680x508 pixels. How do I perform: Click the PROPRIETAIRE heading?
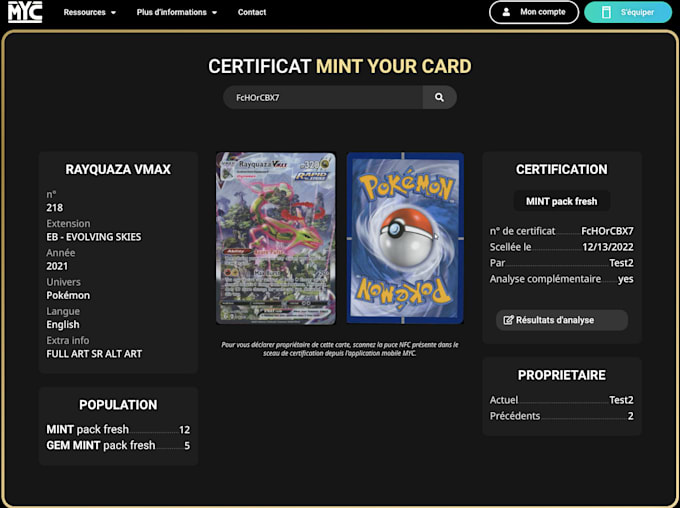coord(562,375)
